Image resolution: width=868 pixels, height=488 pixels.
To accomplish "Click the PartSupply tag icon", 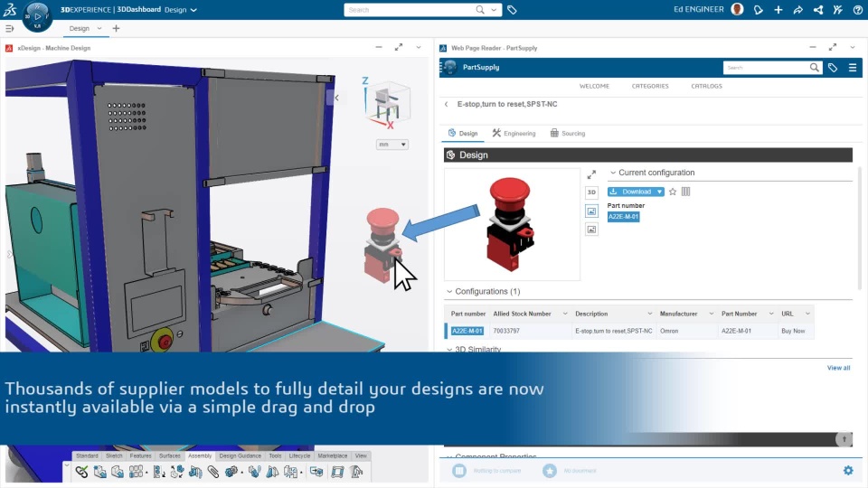I will point(833,68).
